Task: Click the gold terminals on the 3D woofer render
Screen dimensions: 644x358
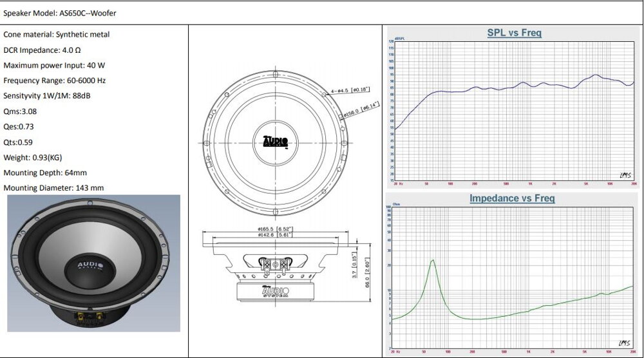Action: click(x=89, y=317)
